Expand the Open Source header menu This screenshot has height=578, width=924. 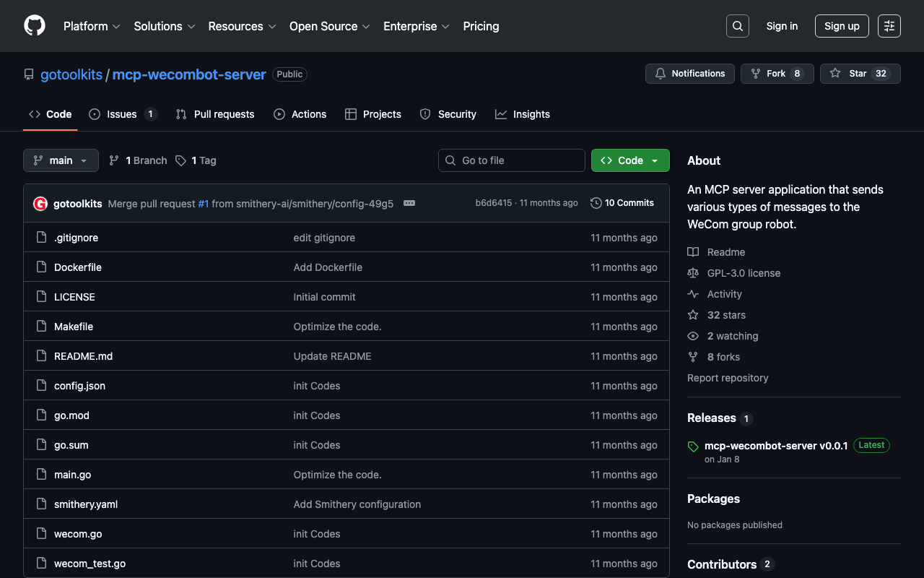pos(329,26)
